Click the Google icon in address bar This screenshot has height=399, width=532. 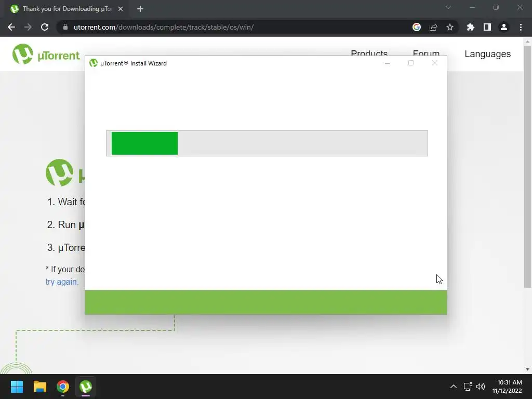[417, 27]
